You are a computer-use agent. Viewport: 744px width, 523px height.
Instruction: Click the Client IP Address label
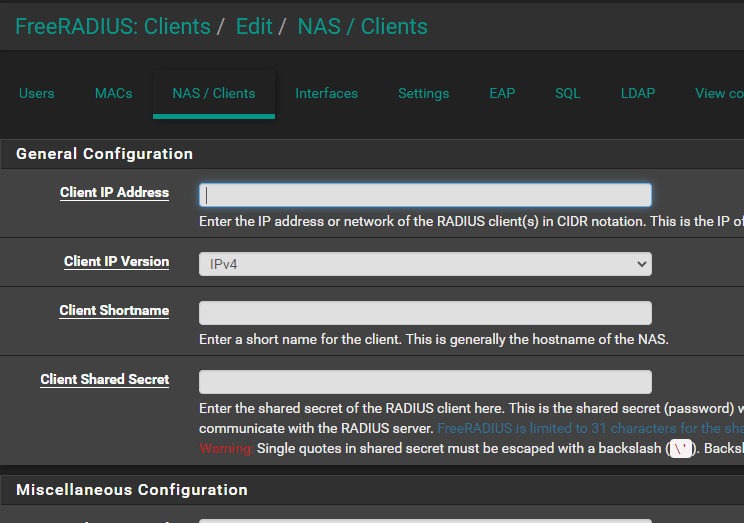click(114, 193)
